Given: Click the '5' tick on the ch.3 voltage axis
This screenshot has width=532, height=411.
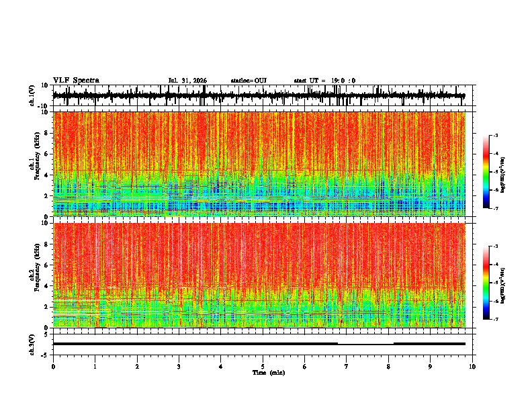Looking at the screenshot, I should click(x=46, y=334).
